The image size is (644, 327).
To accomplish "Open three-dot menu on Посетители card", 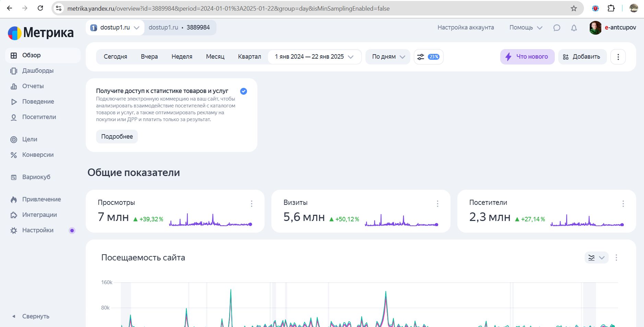I will 623,204.
